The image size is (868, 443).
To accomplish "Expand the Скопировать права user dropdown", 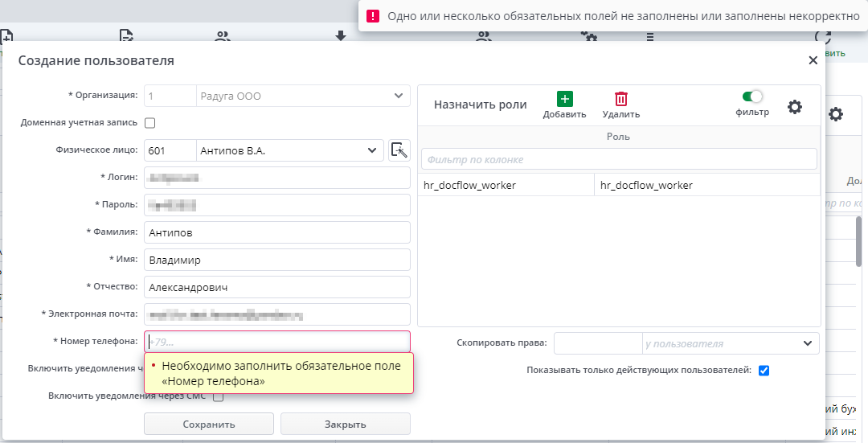I will pyautogui.click(x=807, y=344).
